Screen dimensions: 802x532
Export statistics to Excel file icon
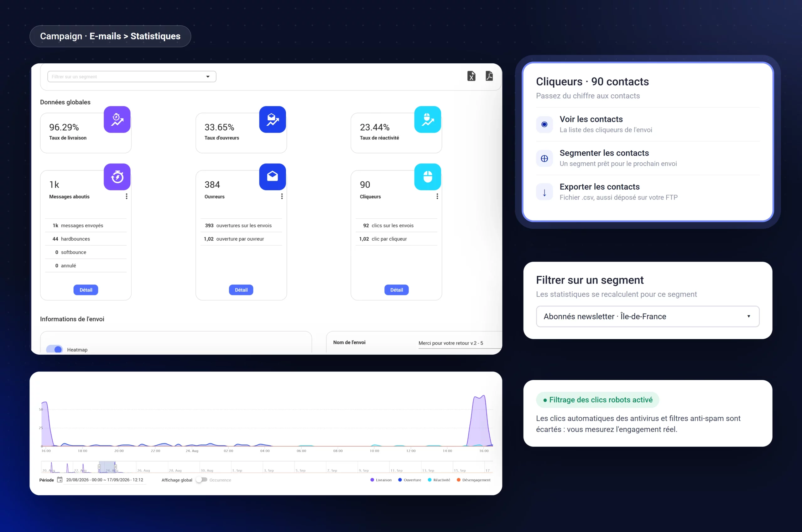pos(471,76)
